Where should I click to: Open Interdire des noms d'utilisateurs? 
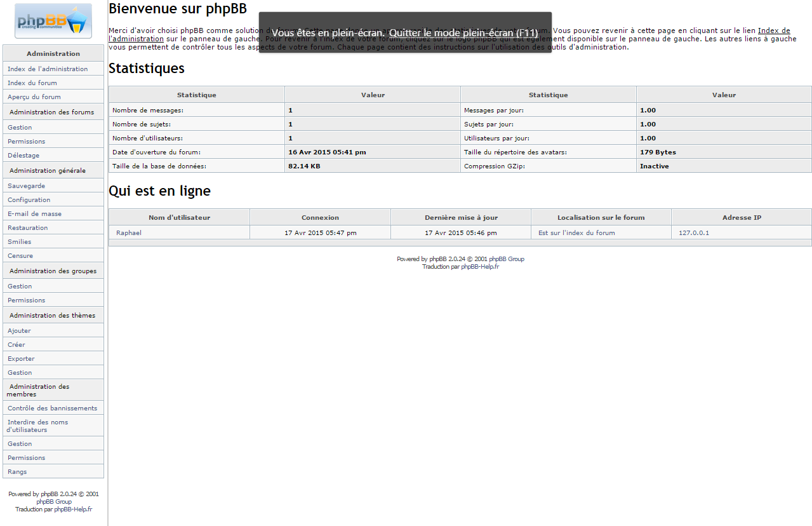click(37, 426)
